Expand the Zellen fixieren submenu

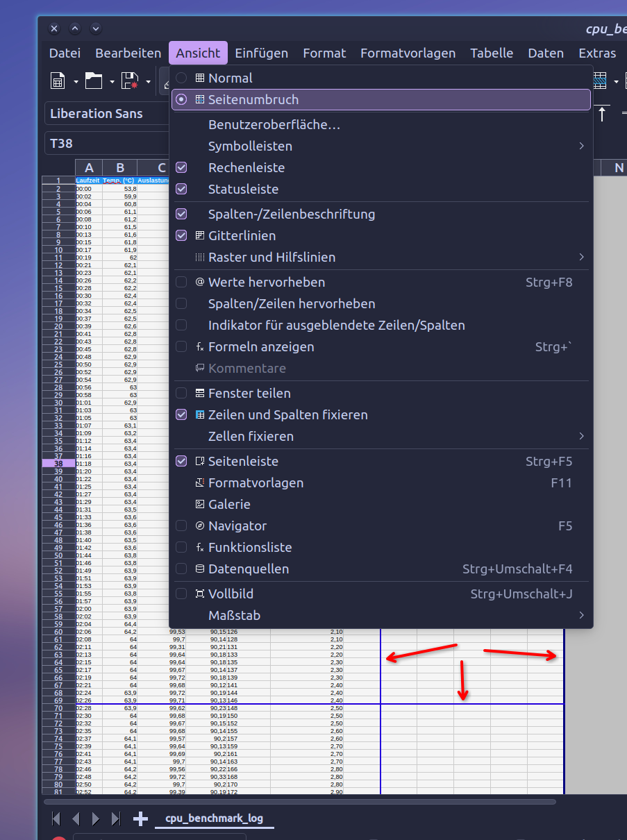[x=381, y=437]
